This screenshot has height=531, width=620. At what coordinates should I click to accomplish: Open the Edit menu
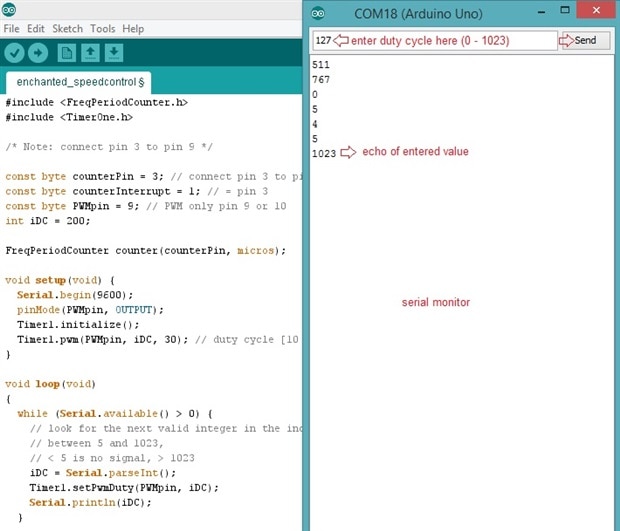(36, 28)
